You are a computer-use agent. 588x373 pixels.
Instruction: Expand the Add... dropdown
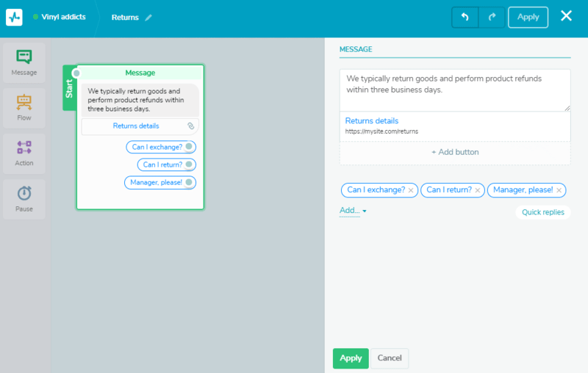pyautogui.click(x=353, y=211)
